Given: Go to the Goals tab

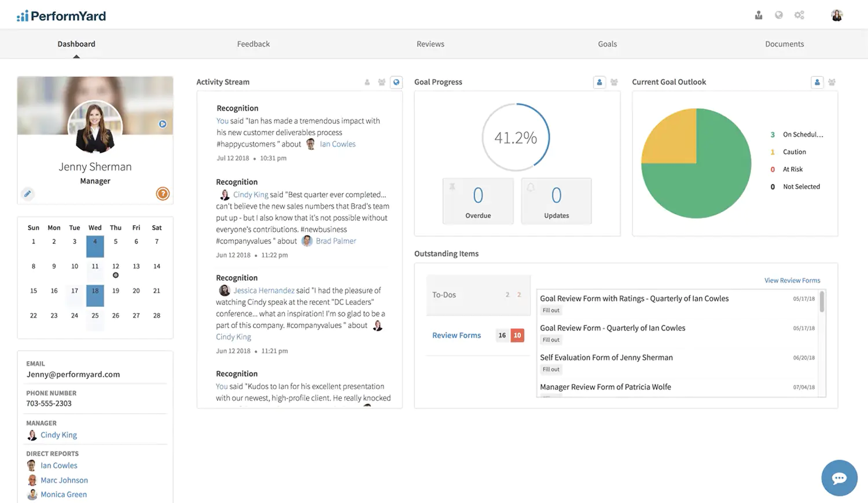Looking at the screenshot, I should coord(608,44).
